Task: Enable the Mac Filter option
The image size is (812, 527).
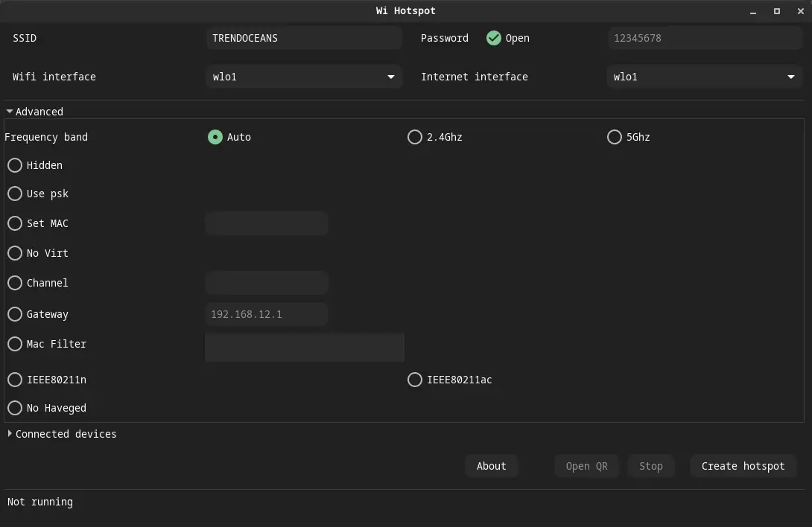Action: (15, 344)
